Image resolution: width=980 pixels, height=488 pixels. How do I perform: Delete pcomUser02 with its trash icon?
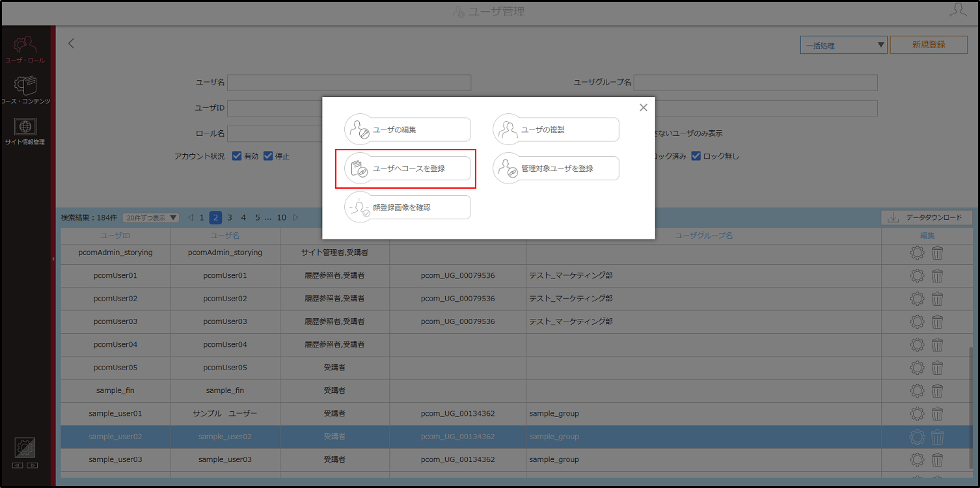937,299
